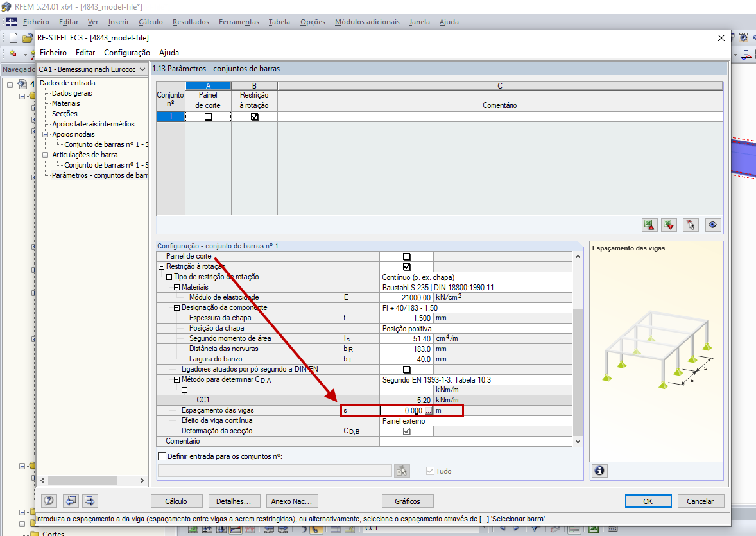The height and width of the screenshot is (536, 756).
Task: Click the Contínuo (p. ex. chapa) value cell
Action: [x=476, y=277]
